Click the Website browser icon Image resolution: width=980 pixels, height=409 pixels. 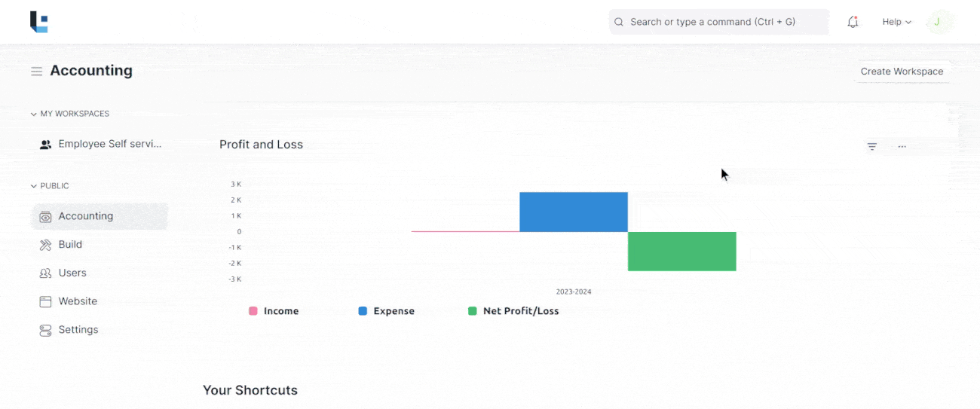click(45, 301)
